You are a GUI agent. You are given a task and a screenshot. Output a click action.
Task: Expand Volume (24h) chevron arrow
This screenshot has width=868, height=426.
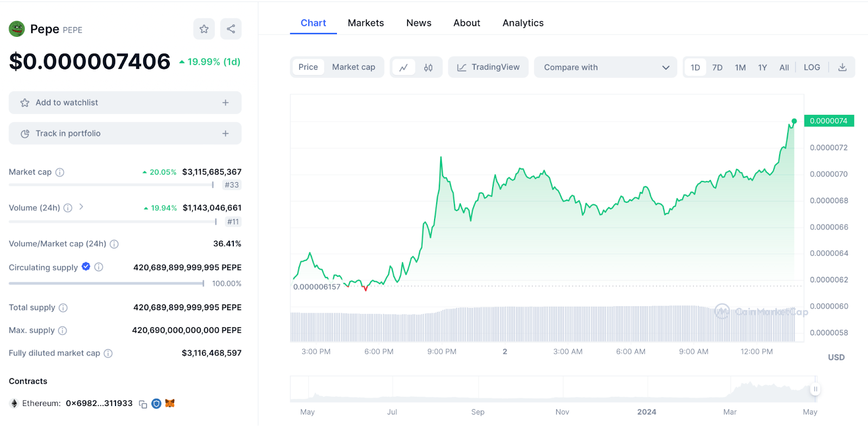click(81, 207)
